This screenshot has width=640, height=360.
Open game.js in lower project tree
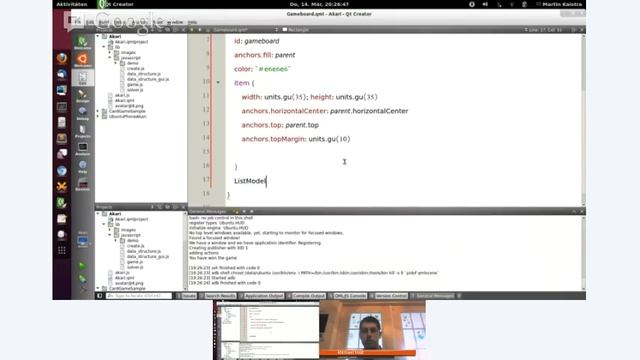[134, 262]
